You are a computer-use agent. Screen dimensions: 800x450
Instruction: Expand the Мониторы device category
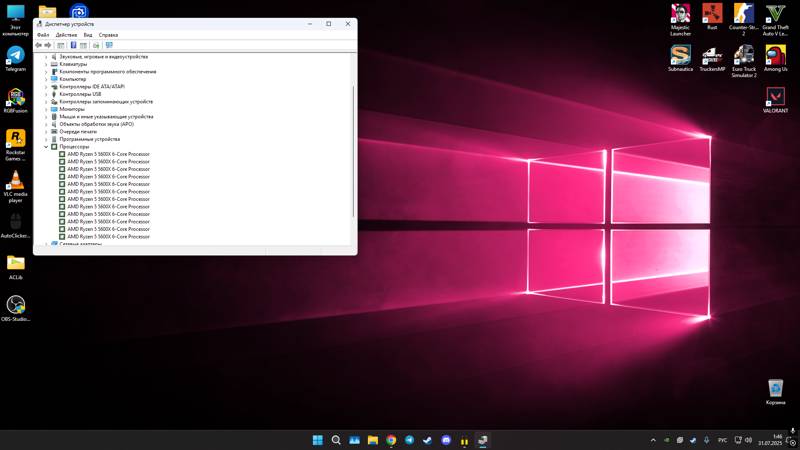[x=46, y=109]
